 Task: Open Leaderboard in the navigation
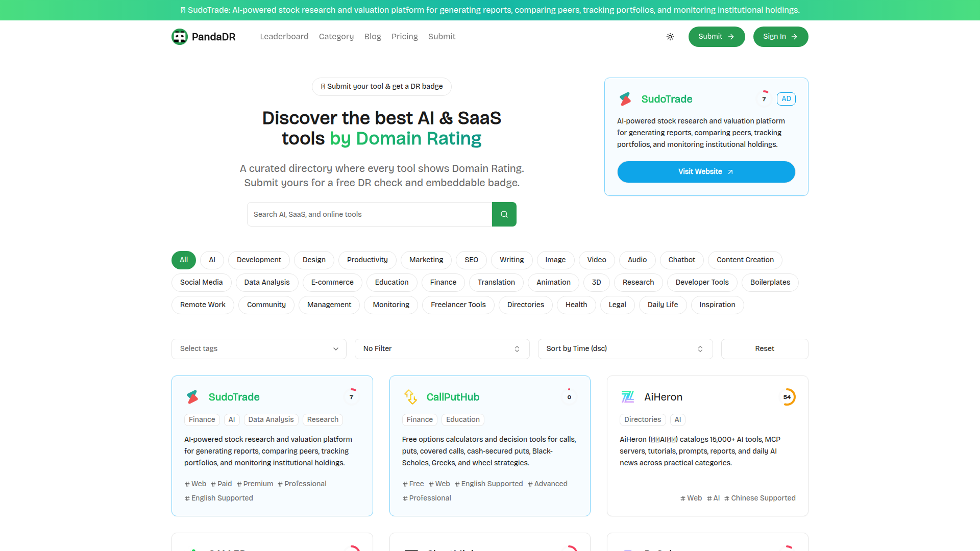[284, 37]
